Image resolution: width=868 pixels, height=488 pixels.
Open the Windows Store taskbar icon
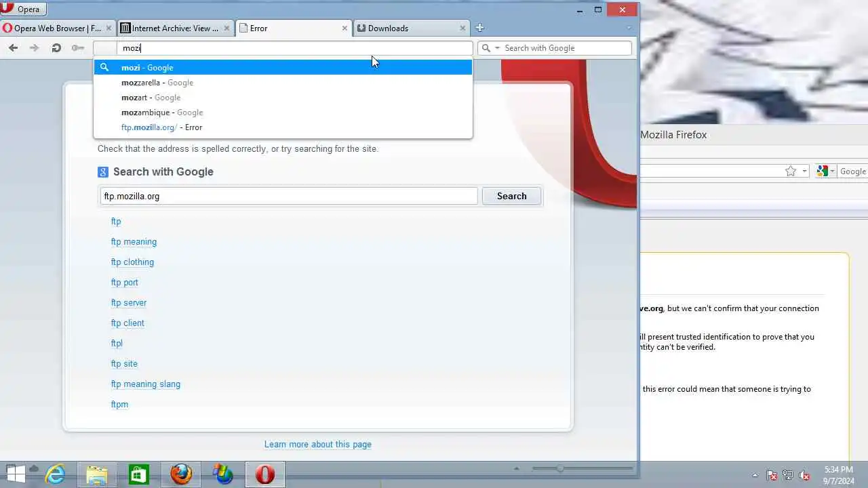click(x=138, y=474)
